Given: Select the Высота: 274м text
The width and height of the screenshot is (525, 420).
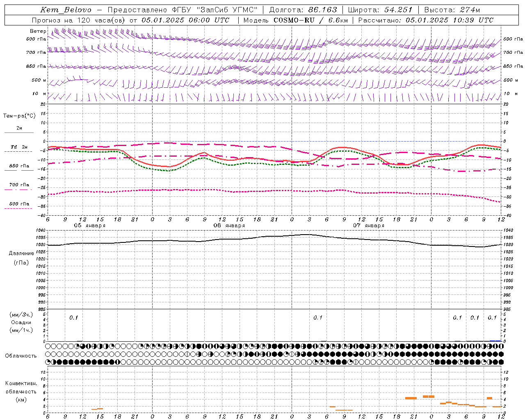Looking at the screenshot, I should point(452,10).
